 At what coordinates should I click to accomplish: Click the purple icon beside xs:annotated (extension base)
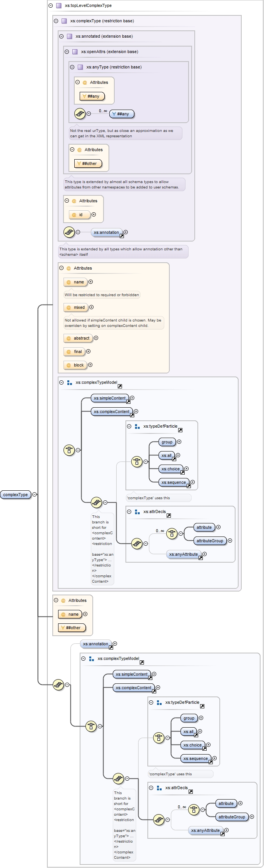coord(70,37)
